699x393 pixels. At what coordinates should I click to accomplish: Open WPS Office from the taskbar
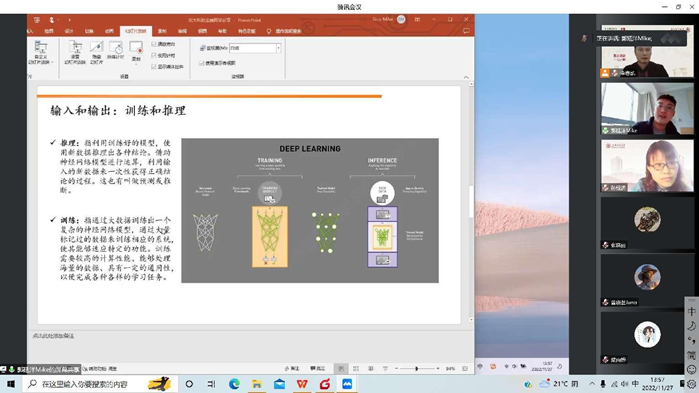[x=302, y=384]
